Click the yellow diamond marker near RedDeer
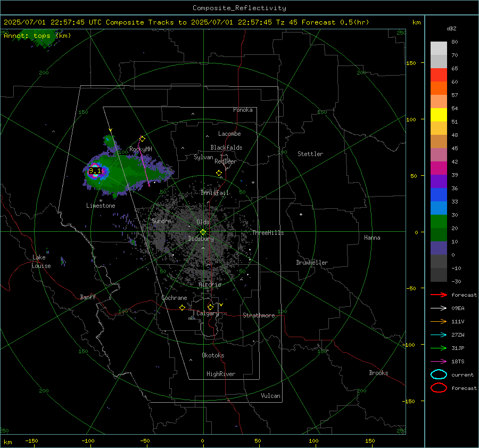Screen dimensions: 479x448 (219, 173)
